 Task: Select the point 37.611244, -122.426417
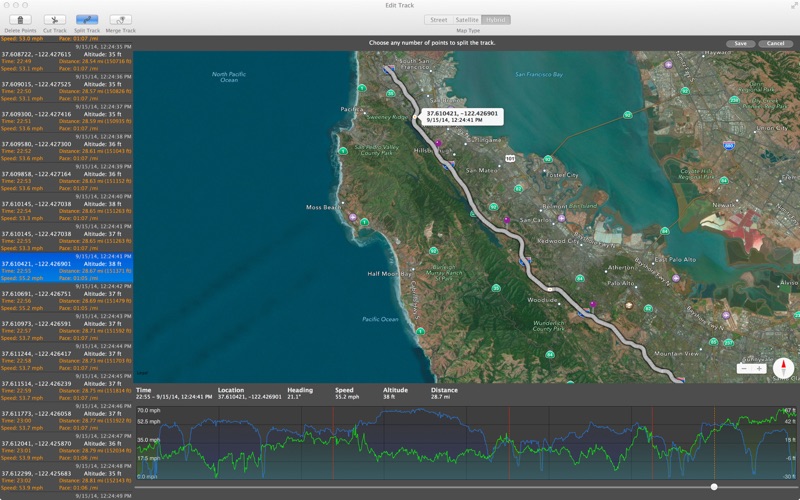tap(66, 357)
